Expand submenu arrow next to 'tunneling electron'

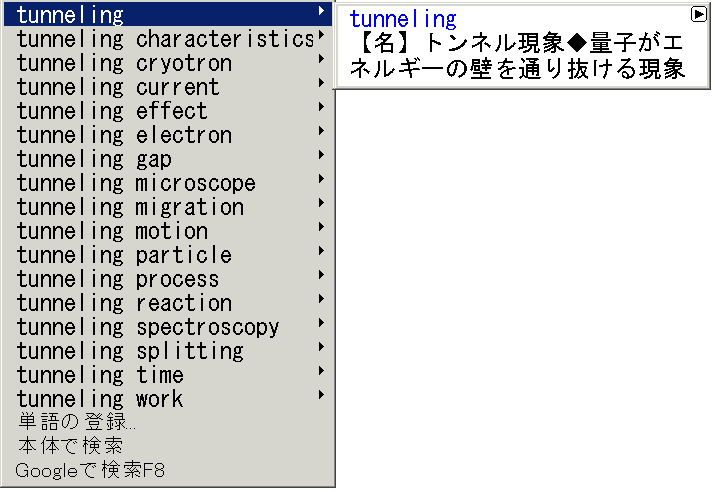[321, 131]
